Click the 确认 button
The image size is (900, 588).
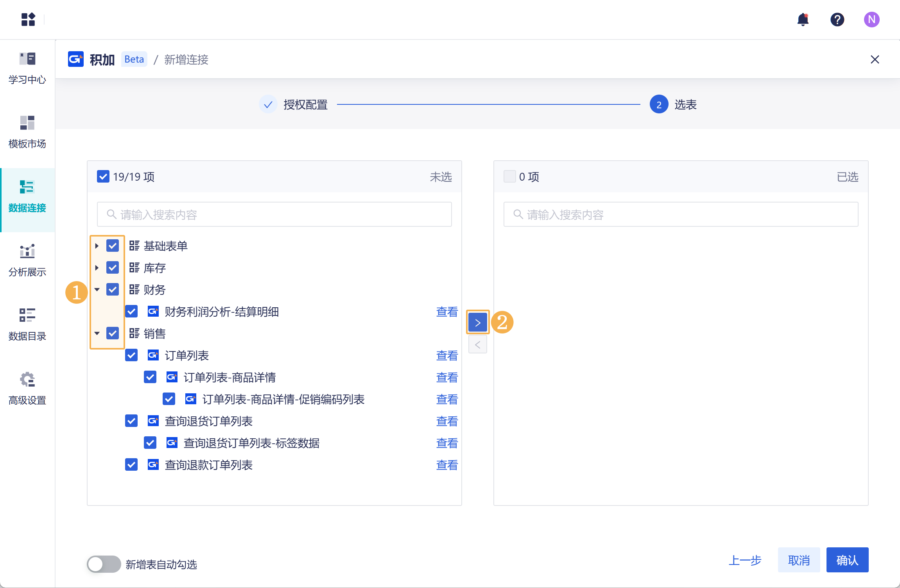[x=847, y=560]
